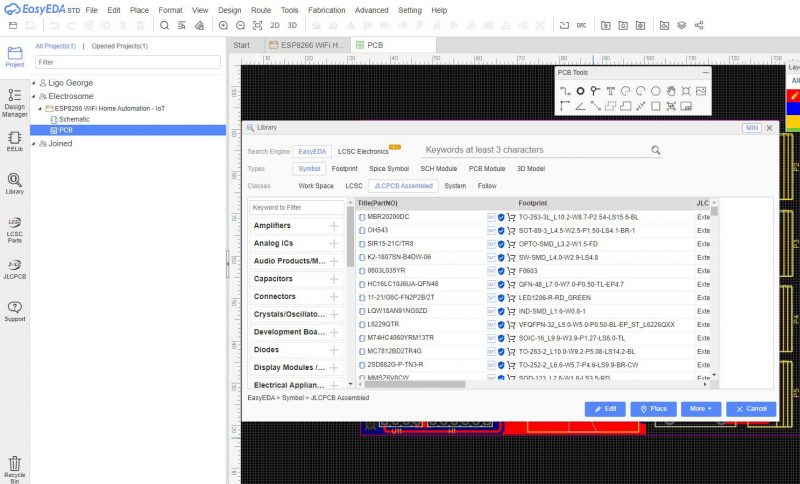
Task: Select the Footprint type option
Action: click(x=344, y=169)
